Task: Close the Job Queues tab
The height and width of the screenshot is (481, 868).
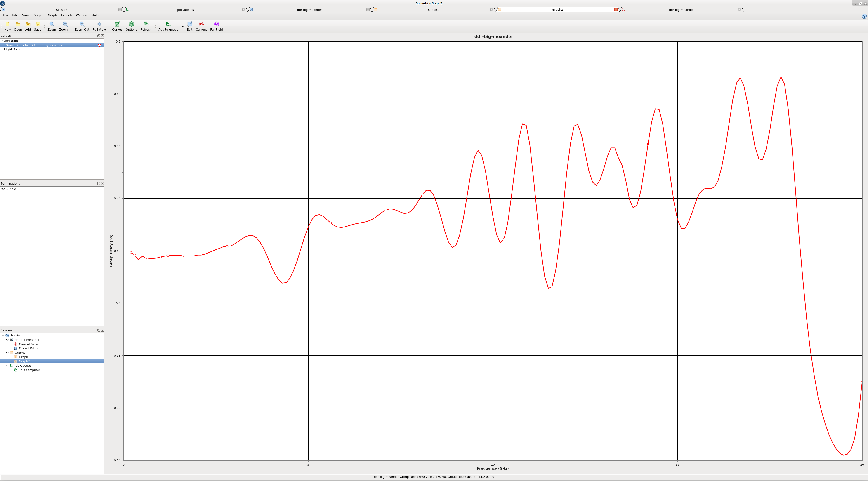Action: 244,10
